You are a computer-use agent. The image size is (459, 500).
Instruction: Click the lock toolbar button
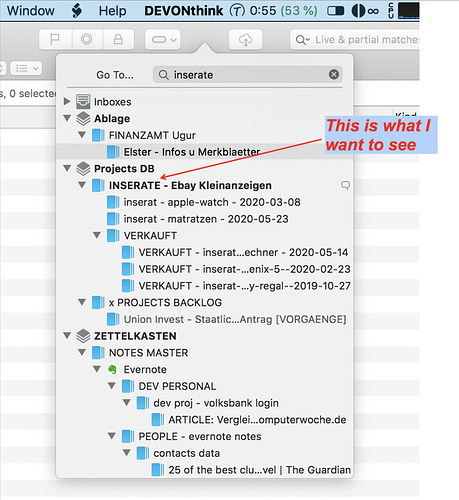[118, 40]
